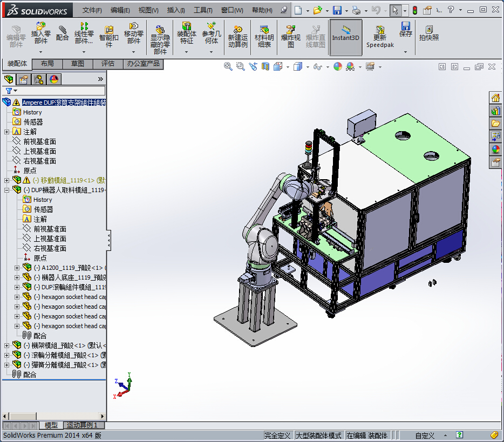
Task: Open the FeatureManager design tree tab
Action: 9,79
